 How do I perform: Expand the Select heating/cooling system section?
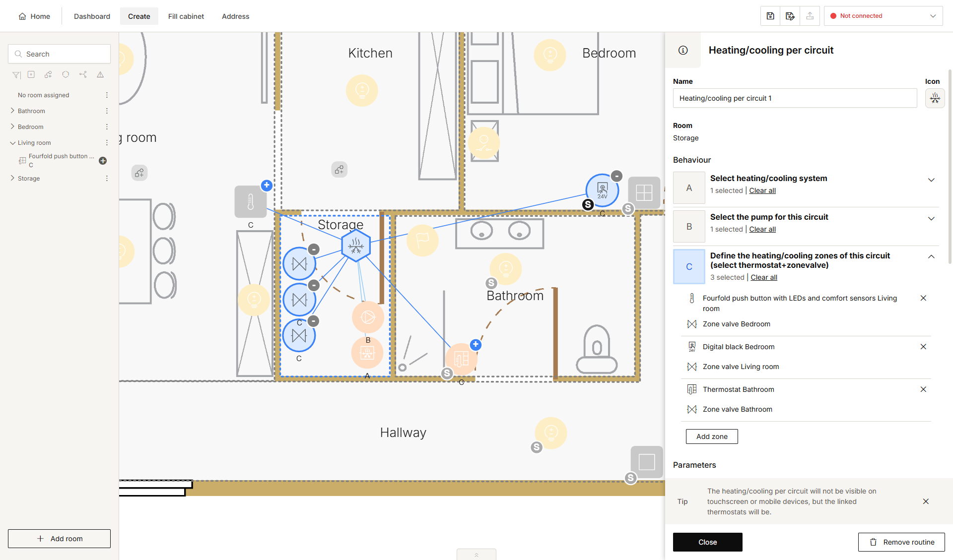tap(931, 180)
